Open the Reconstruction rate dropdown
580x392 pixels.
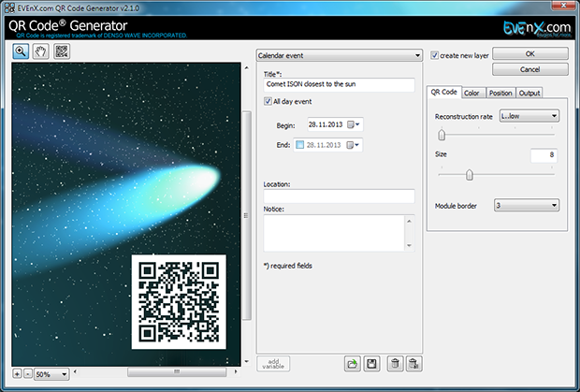coord(529,116)
